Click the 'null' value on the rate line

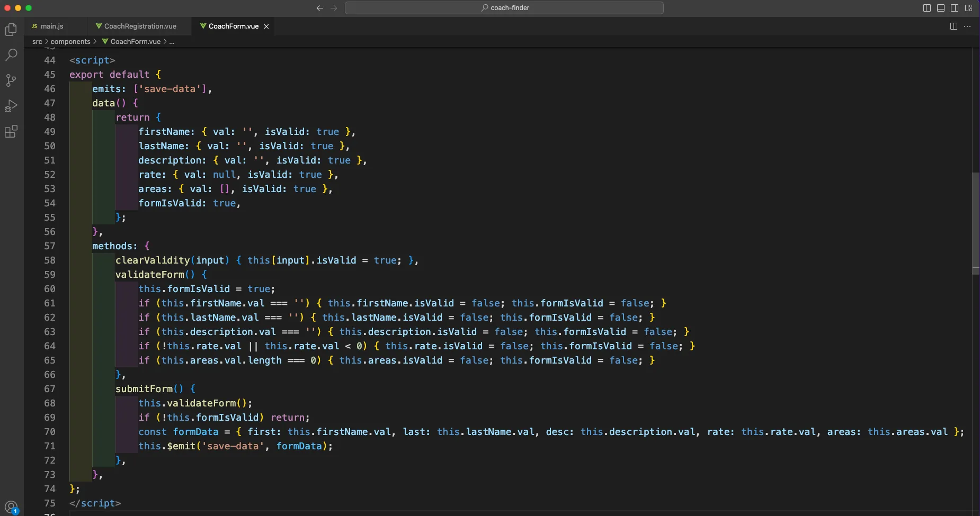click(x=224, y=175)
